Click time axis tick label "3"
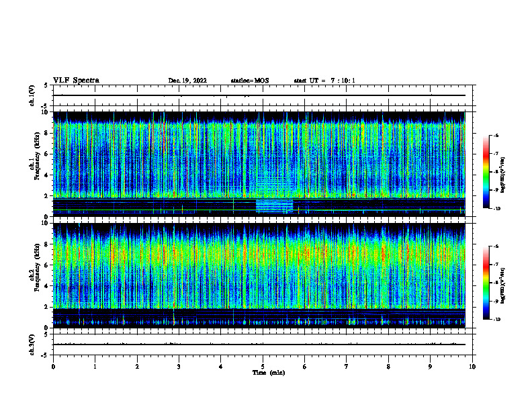The image size is (532, 411). [x=179, y=367]
